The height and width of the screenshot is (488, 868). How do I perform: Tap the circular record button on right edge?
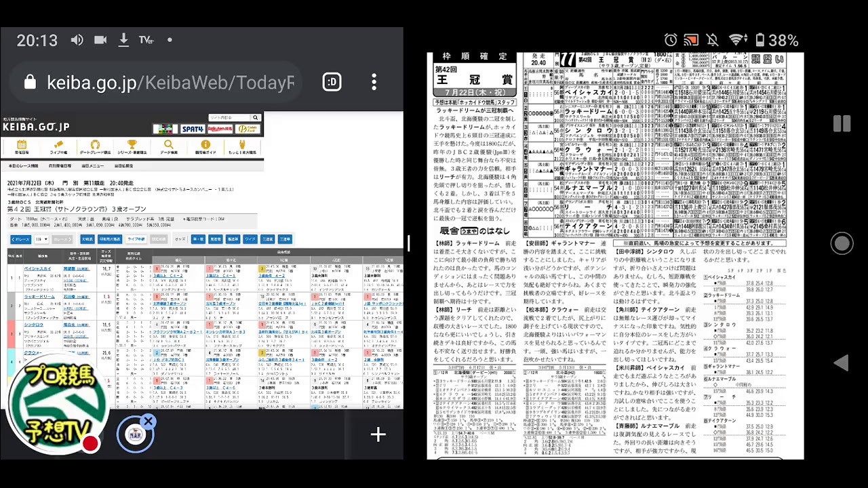pos(842,243)
